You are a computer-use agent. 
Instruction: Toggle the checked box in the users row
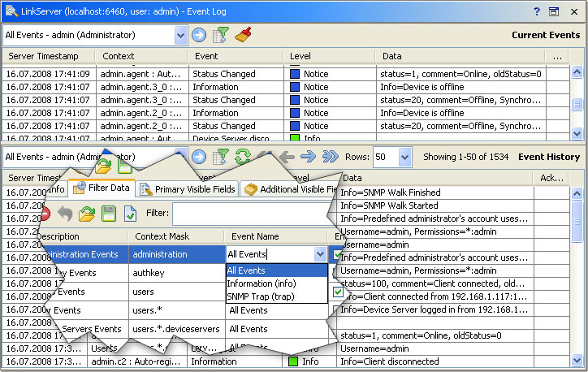[x=338, y=292]
